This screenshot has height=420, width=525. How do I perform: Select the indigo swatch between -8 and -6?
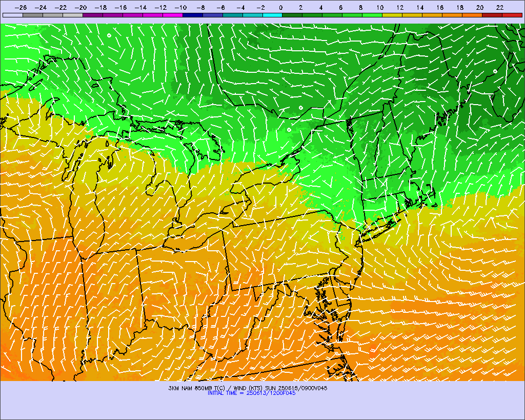coord(213,15)
